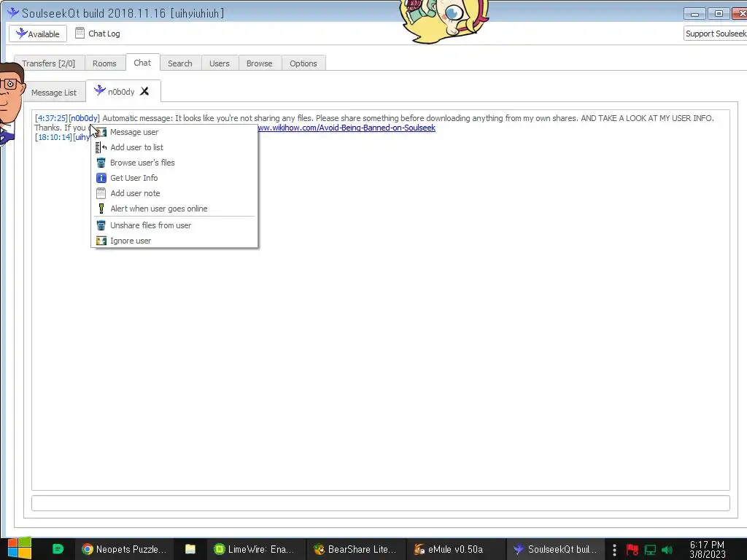Switch to the Rooms tab

point(104,63)
